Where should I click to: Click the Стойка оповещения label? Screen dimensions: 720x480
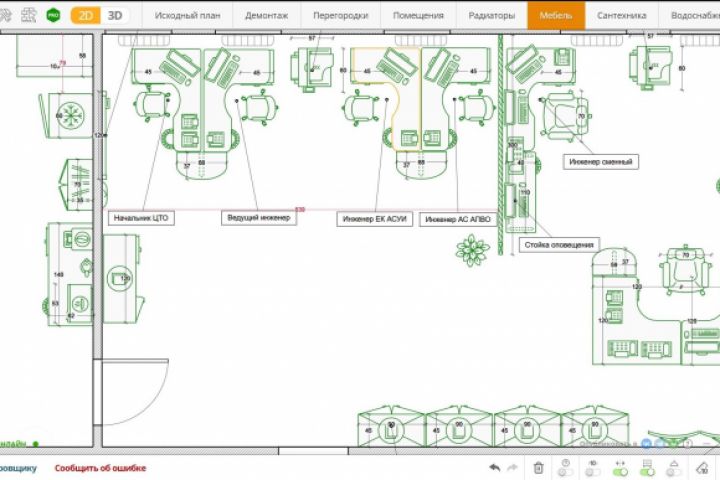tap(559, 245)
